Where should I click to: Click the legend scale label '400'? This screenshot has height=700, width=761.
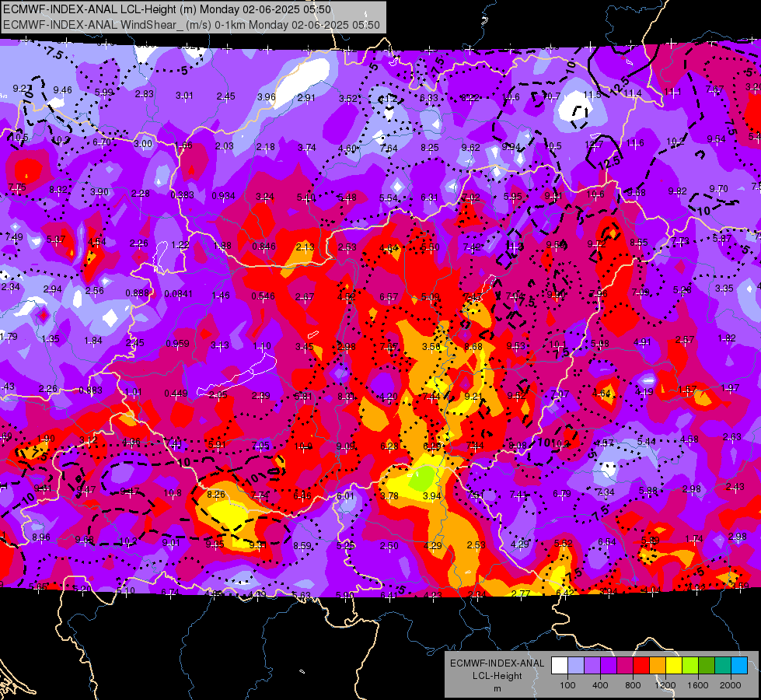tap(600, 685)
